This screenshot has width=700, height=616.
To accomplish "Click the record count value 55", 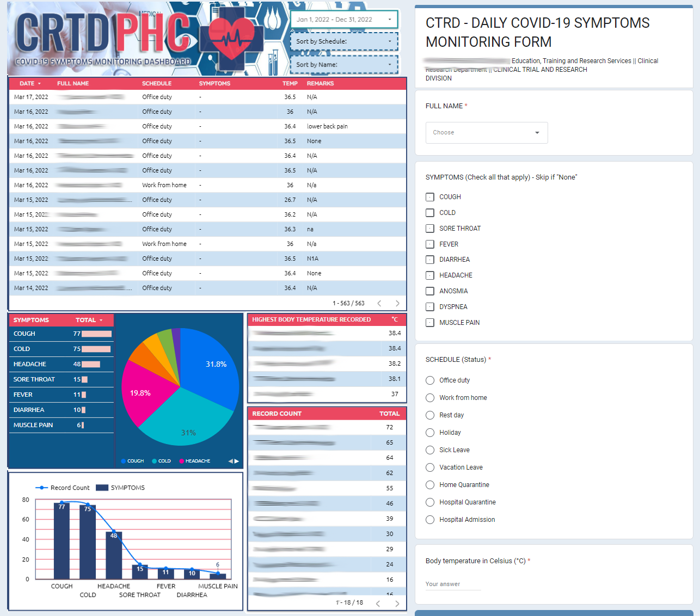I will (x=390, y=488).
